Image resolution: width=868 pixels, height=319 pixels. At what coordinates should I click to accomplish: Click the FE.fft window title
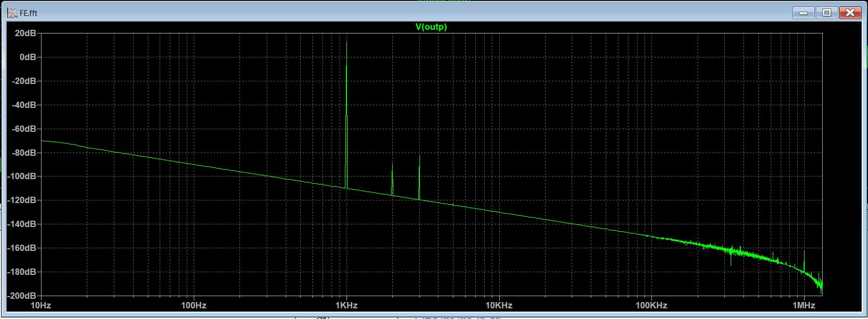click(x=28, y=13)
